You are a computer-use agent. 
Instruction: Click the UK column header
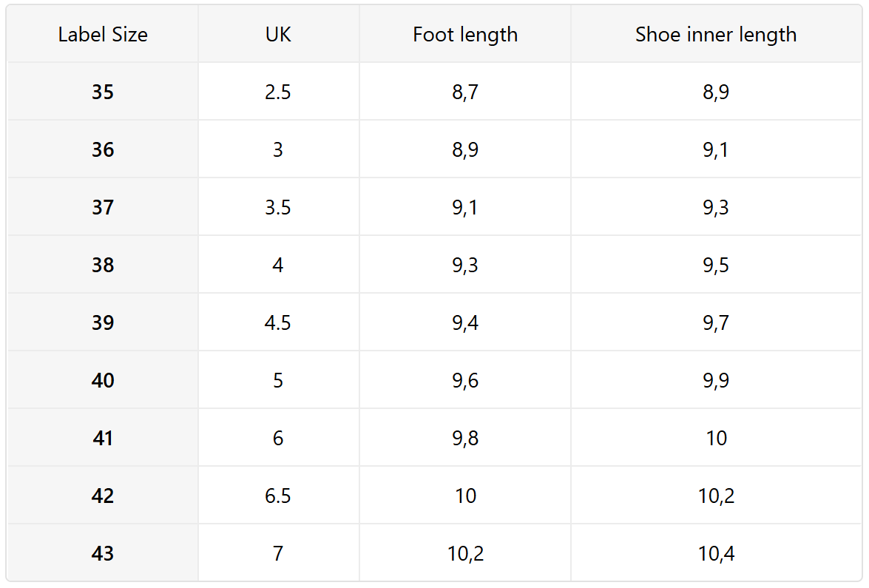pyautogui.click(x=278, y=35)
